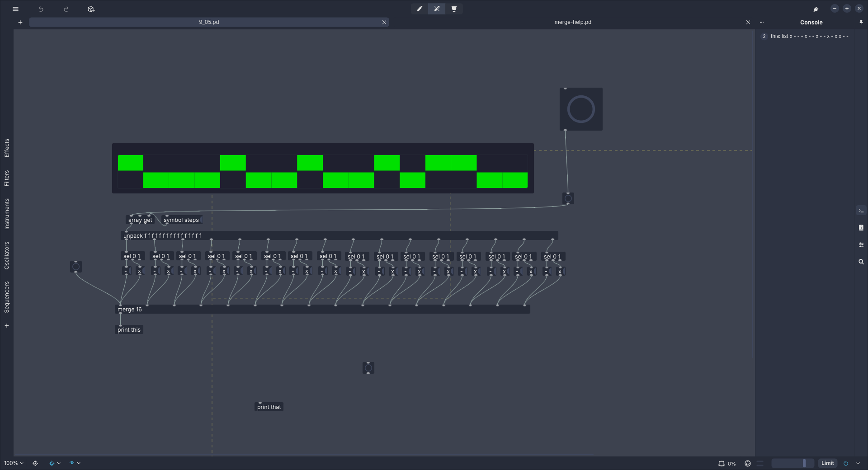This screenshot has height=470, width=868.
Task: Toggle the first step cell in bottom row
Action: pos(131,180)
